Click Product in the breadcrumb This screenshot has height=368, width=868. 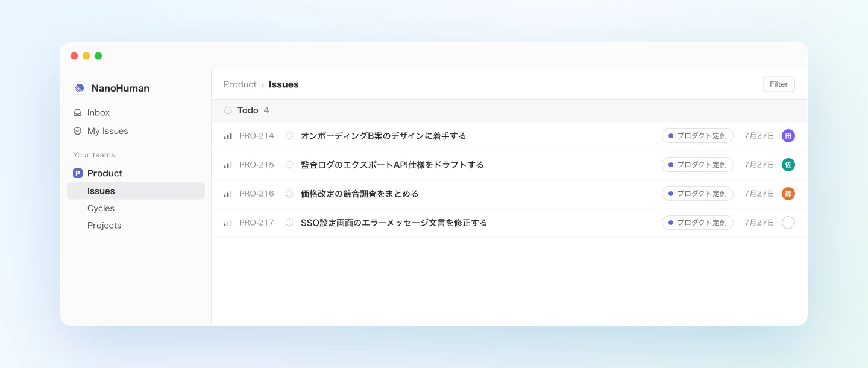coord(240,84)
